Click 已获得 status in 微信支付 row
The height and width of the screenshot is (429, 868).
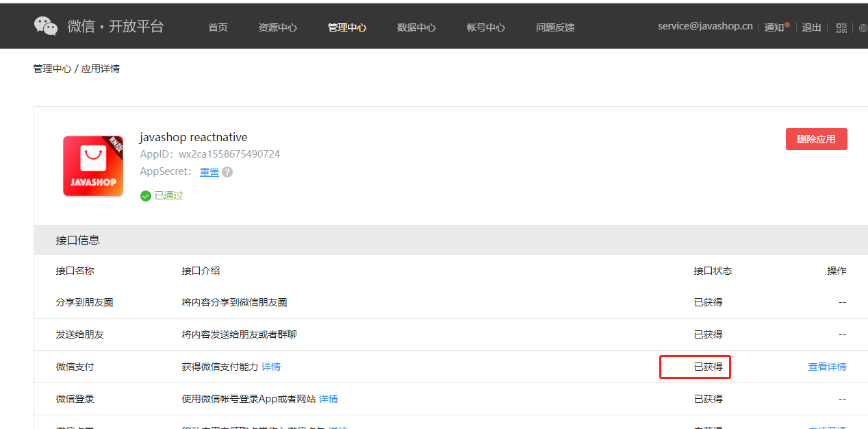pyautogui.click(x=708, y=367)
